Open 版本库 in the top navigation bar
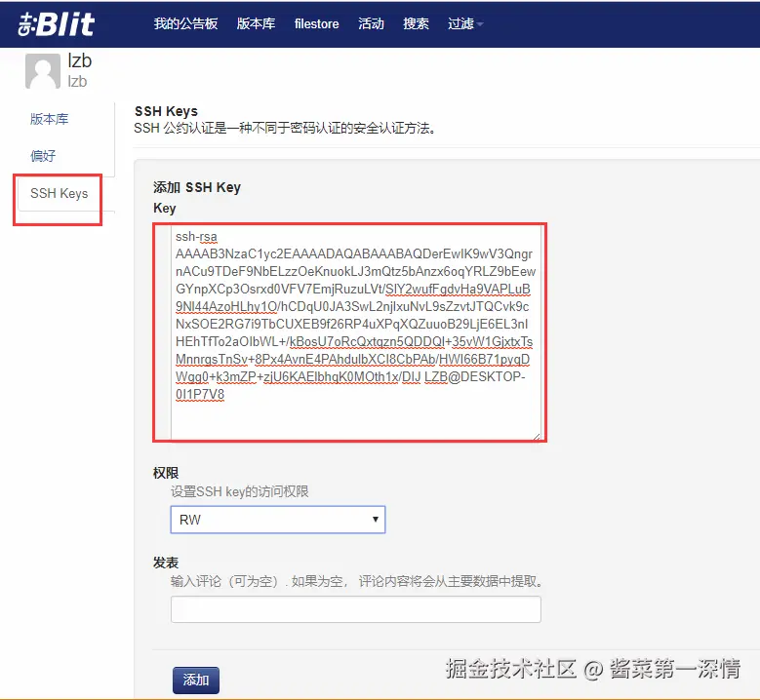The width and height of the screenshot is (760, 700). click(256, 23)
